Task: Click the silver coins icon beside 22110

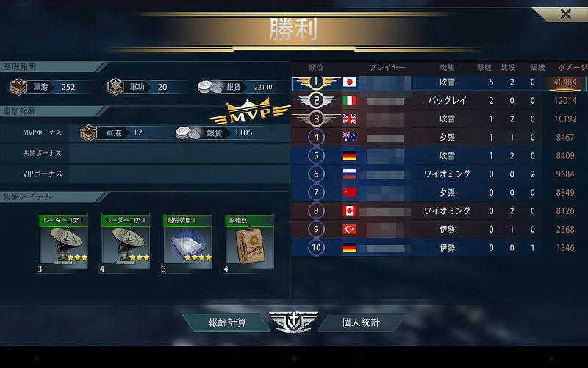Action: [210, 87]
